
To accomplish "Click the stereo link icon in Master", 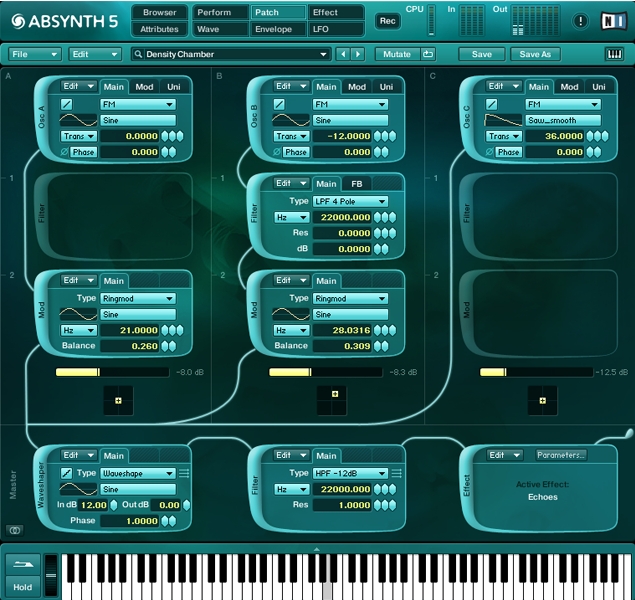I will click(15, 530).
